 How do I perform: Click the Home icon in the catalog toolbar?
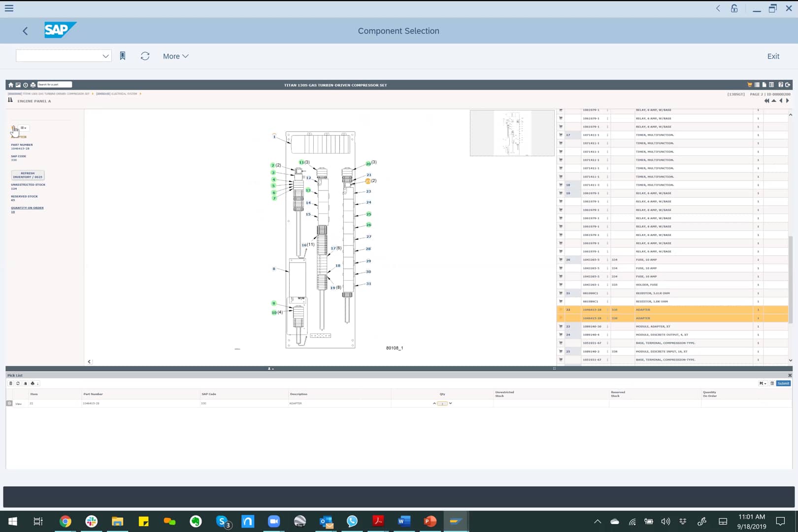[10, 84]
